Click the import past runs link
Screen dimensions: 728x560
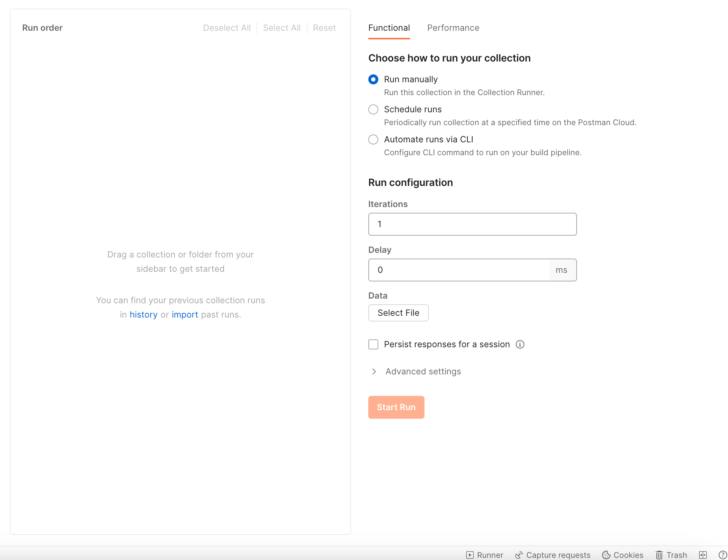(185, 315)
